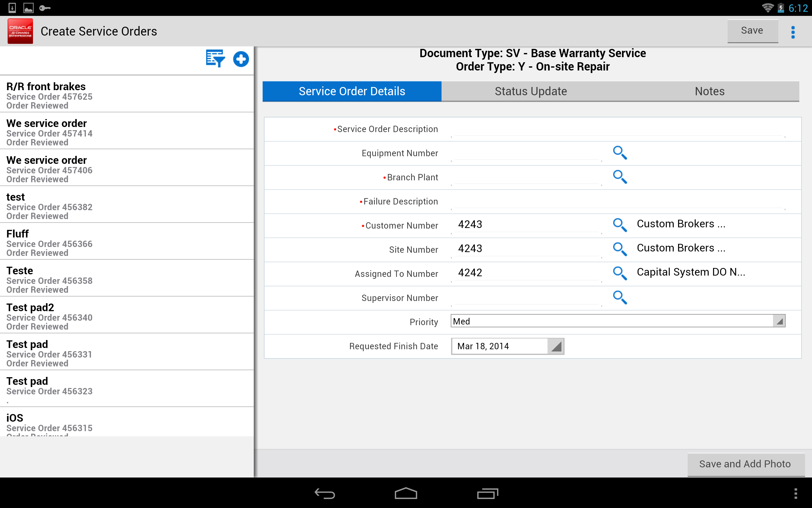Select the Fluff order 456366
Screen dimensions: 812x508
127,241
